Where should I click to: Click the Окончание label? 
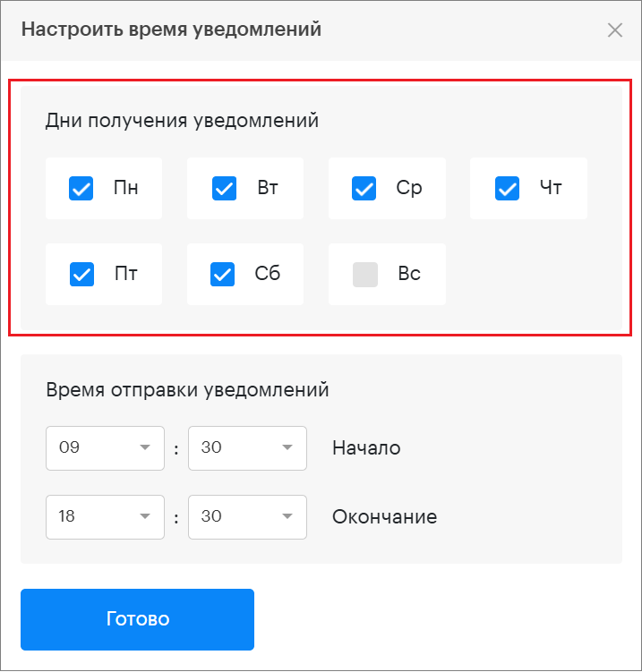coord(384,517)
